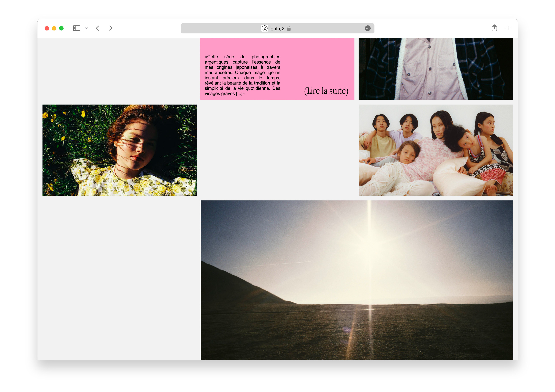555x392 pixels.
Task: Open the photo of girl in grass
Action: (x=119, y=150)
